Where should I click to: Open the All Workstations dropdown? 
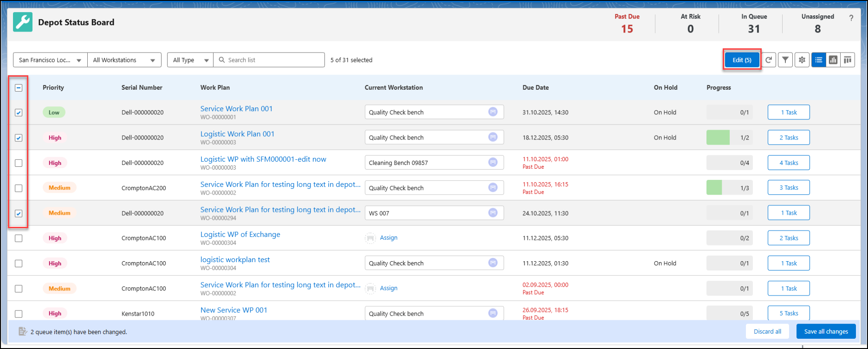[x=124, y=60]
